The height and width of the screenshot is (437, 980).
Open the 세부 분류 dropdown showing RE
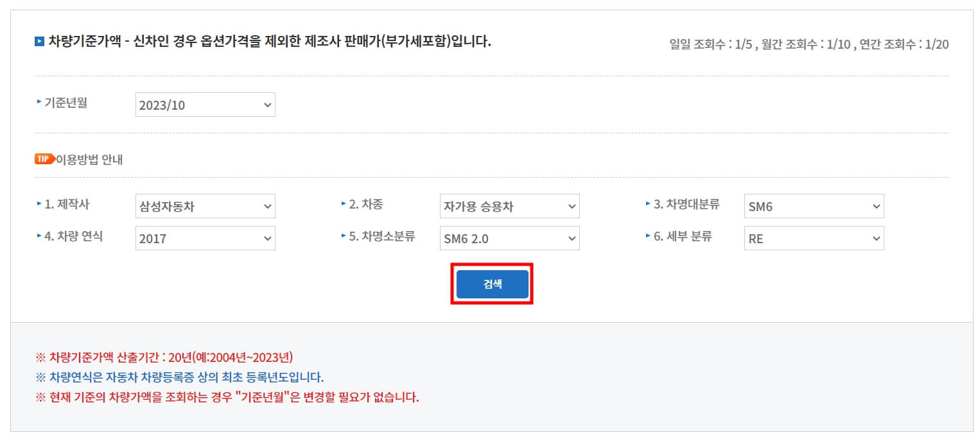814,238
